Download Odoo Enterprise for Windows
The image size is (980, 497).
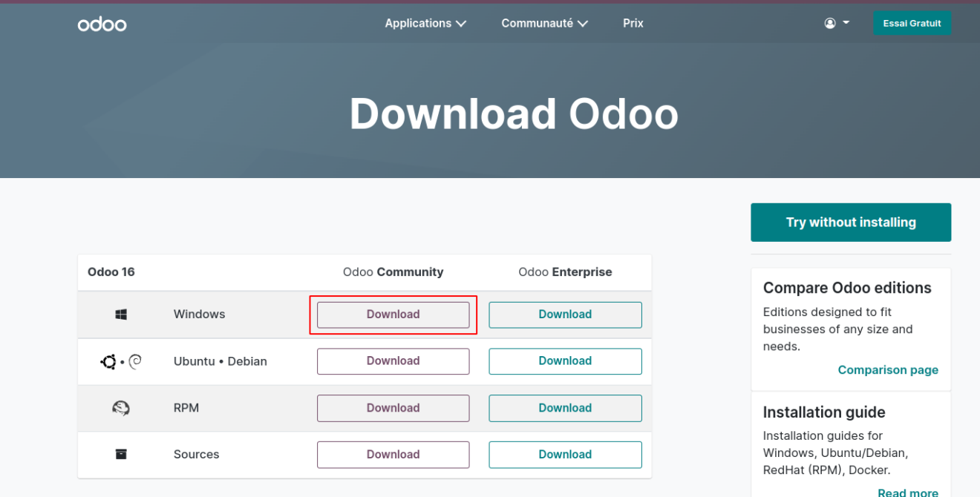click(565, 314)
